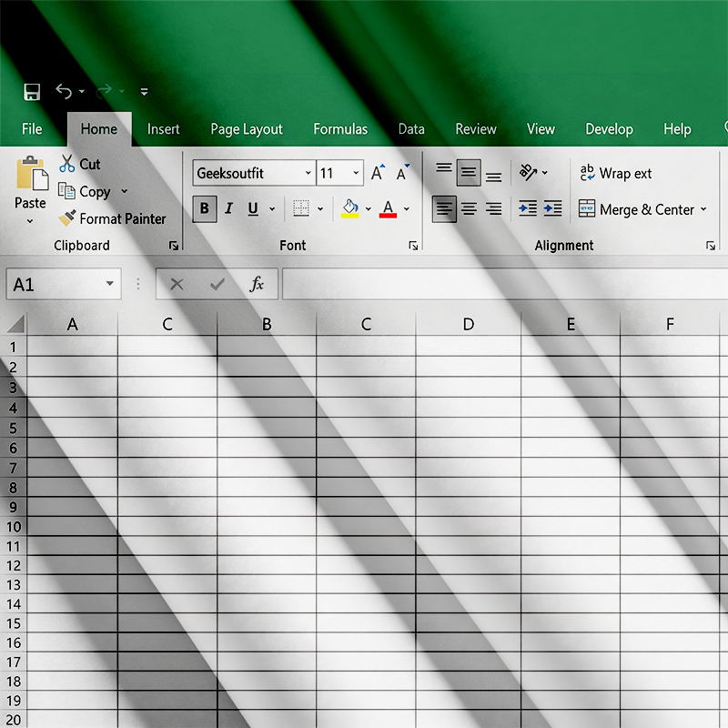Image resolution: width=728 pixels, height=728 pixels.
Task: Open the File menu
Action: (32, 129)
